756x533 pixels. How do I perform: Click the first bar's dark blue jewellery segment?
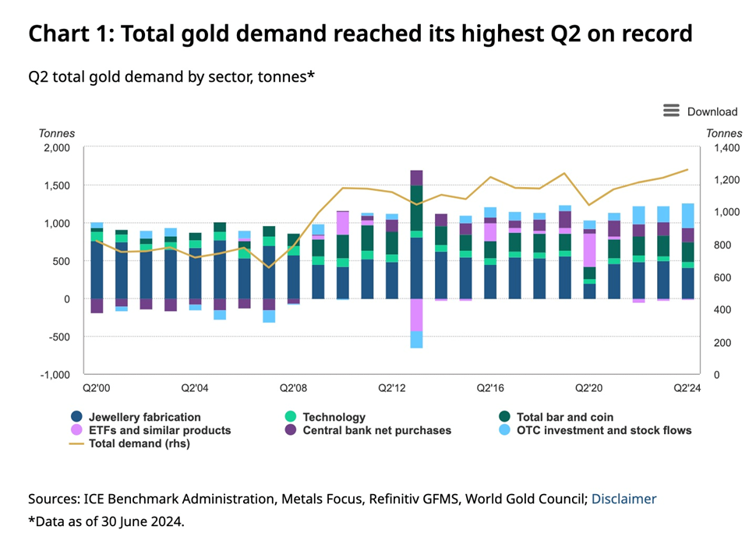coord(97,270)
